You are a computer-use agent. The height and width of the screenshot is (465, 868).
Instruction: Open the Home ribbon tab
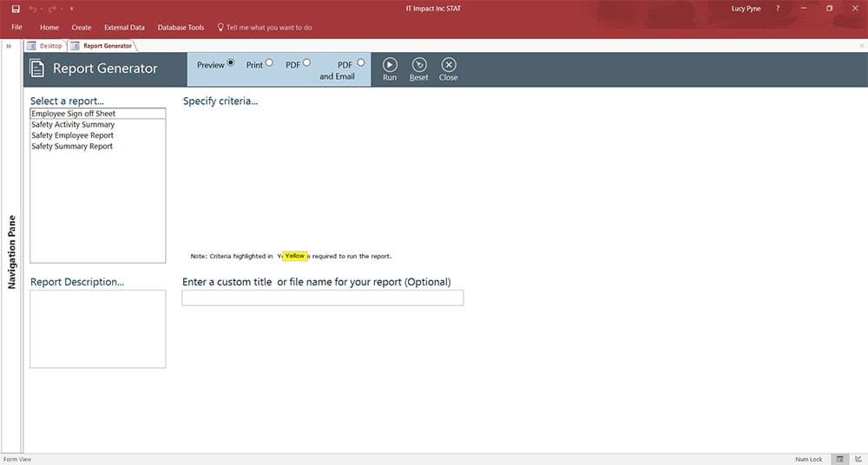click(49, 27)
